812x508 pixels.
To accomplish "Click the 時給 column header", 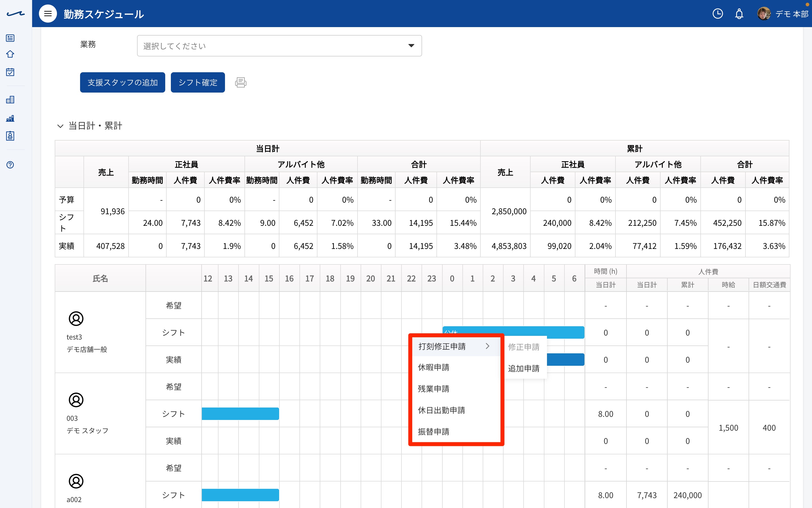I will (x=728, y=285).
